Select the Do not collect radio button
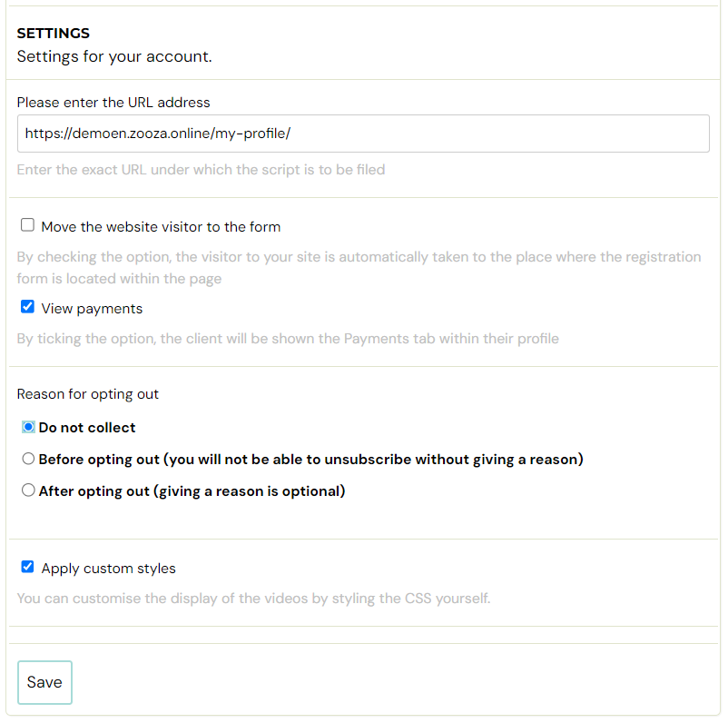This screenshot has height=723, width=728. [28, 427]
